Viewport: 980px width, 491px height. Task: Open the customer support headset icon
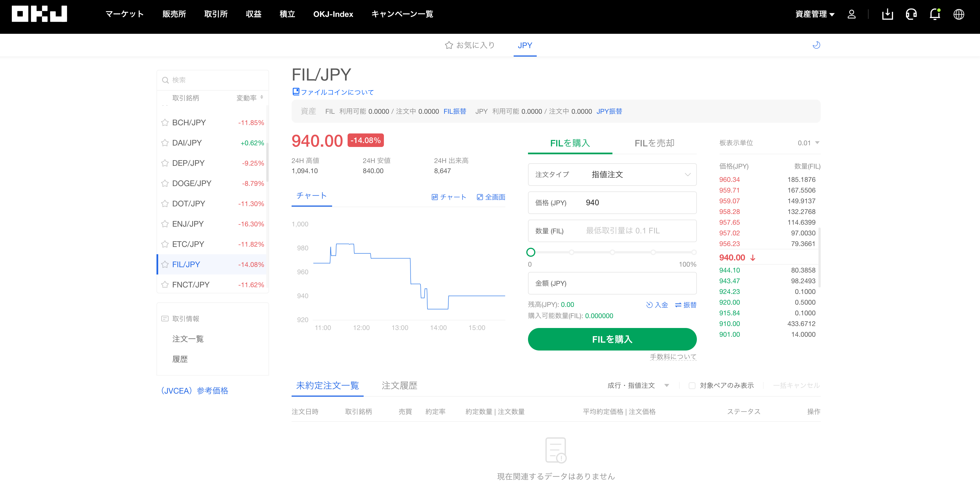click(x=911, y=14)
